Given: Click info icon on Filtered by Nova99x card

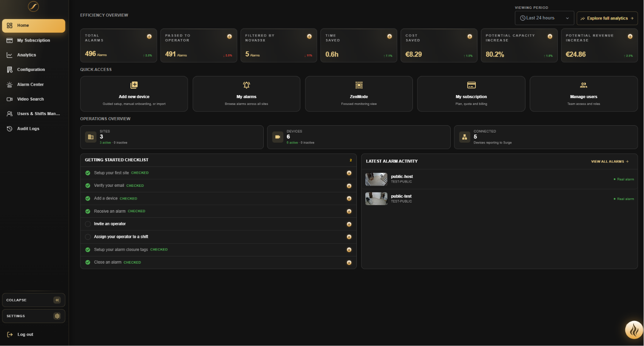Looking at the screenshot, I should click(309, 37).
